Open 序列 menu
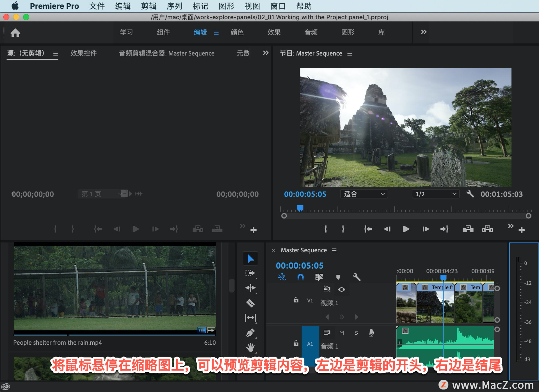The image size is (539, 392). point(174,6)
